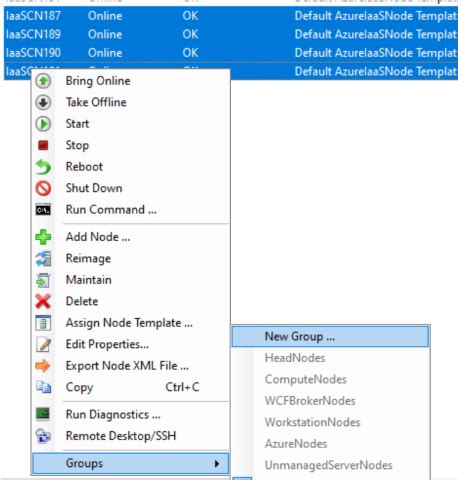The image size is (458, 480).
Task: Click the red X Delete icon
Action: (x=43, y=301)
